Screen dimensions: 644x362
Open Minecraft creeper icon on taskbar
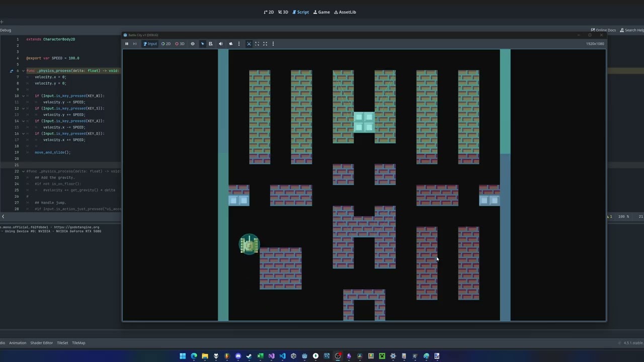(382, 356)
